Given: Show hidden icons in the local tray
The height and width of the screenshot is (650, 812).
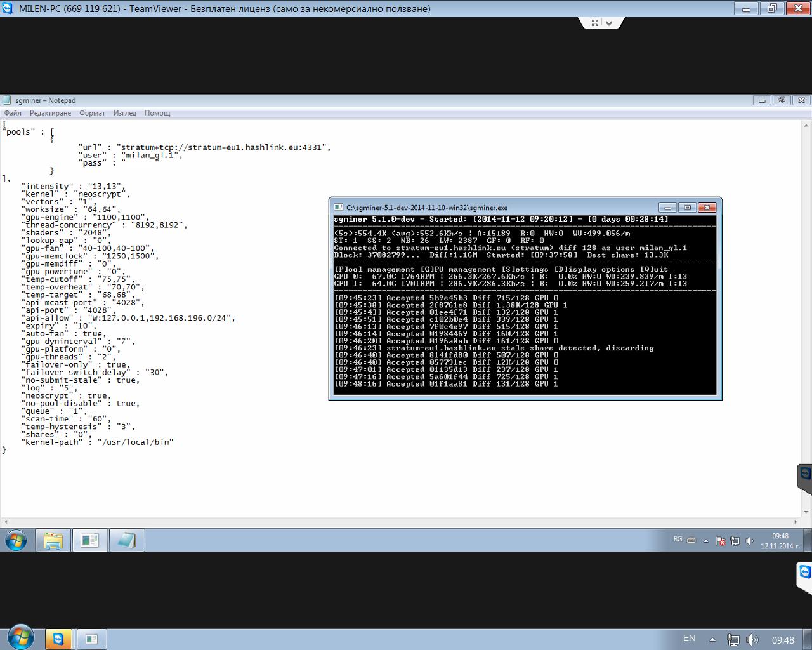Looking at the screenshot, I should click(x=712, y=640).
